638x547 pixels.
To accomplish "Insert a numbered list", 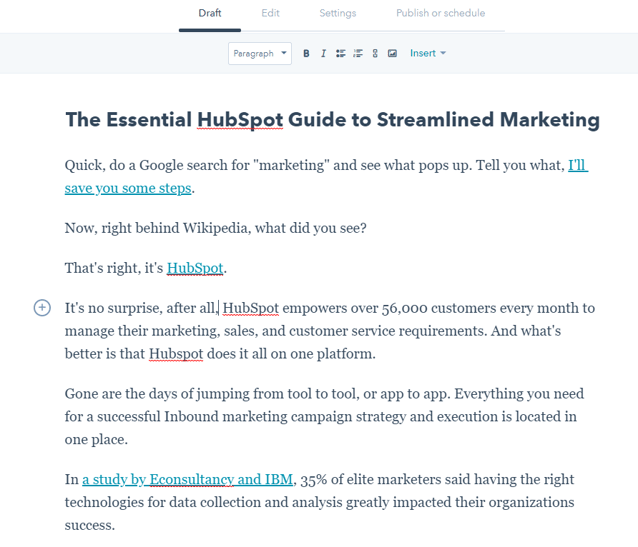I will [358, 53].
